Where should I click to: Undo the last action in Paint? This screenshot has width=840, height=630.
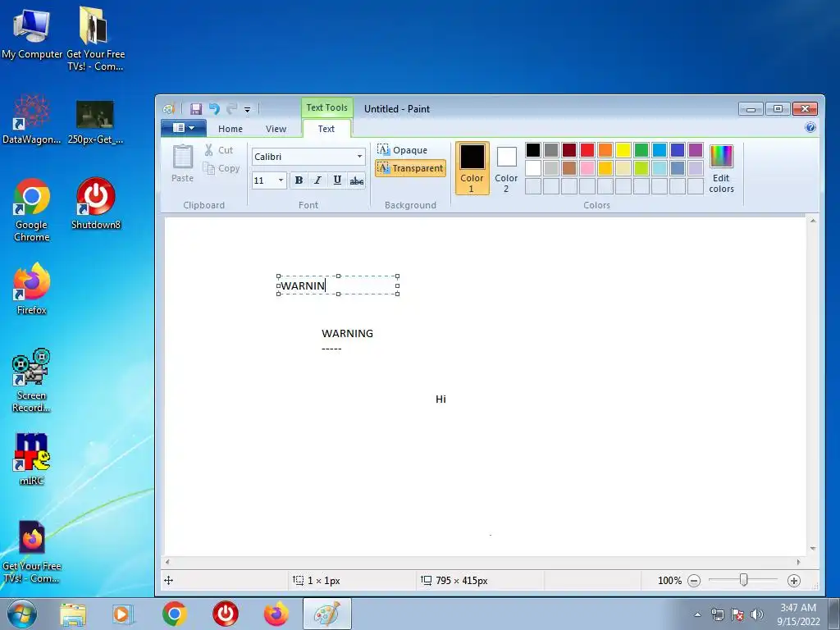(x=214, y=109)
